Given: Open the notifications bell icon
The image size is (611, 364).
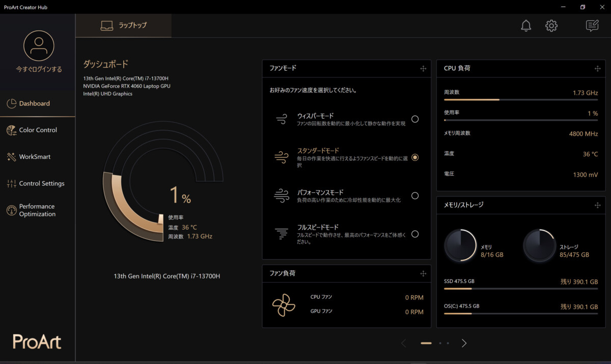Looking at the screenshot, I should (526, 26).
